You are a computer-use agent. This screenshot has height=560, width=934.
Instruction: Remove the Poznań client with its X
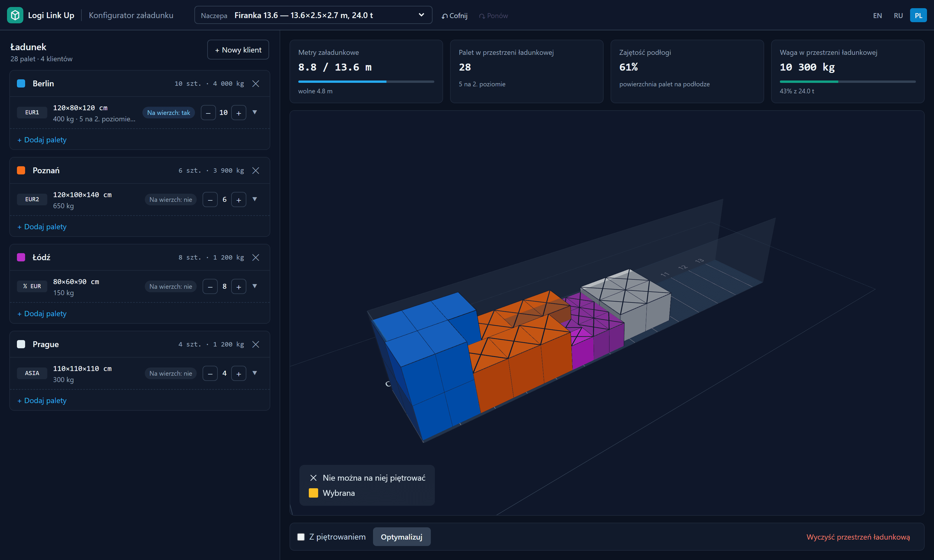[256, 171]
